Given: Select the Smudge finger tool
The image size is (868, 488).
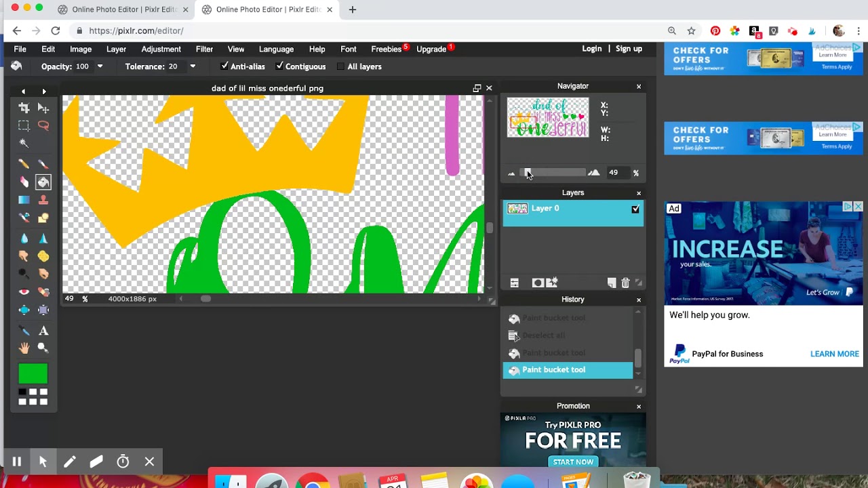Looking at the screenshot, I should click(x=24, y=256).
